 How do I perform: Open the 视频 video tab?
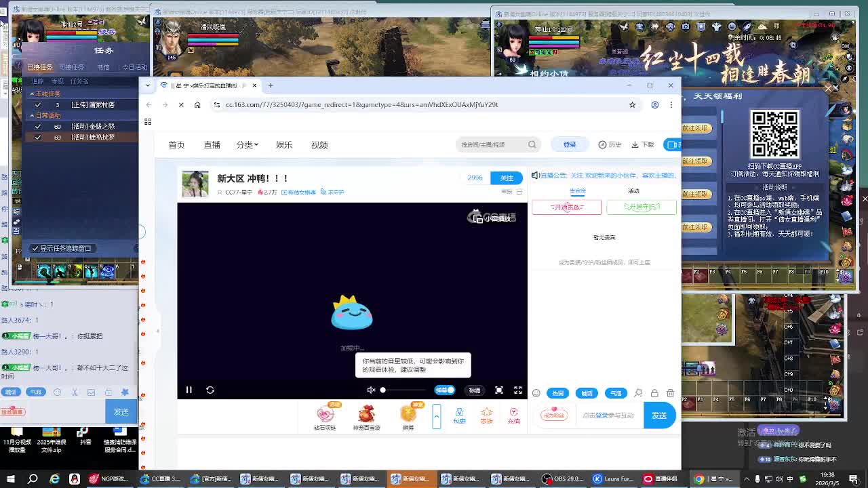pos(319,145)
